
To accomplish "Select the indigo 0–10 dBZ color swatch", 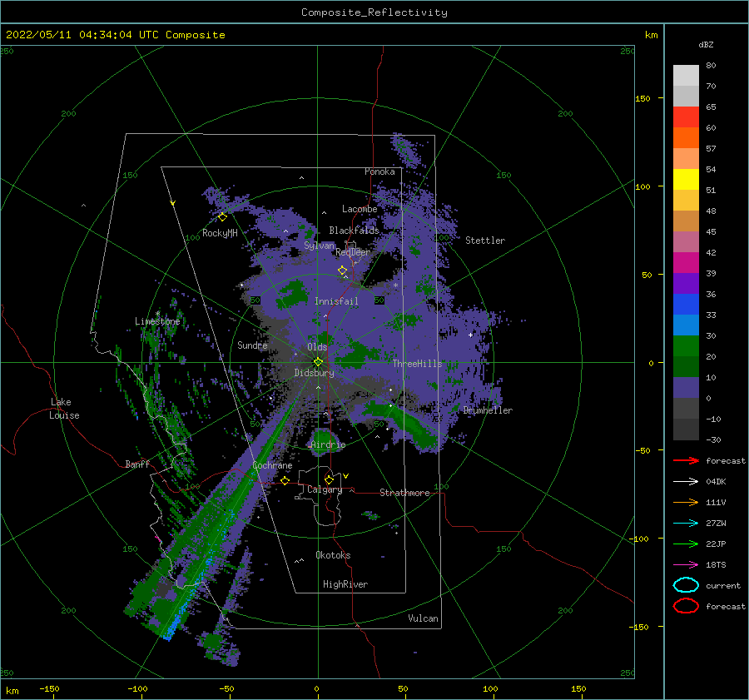I will click(x=686, y=388).
